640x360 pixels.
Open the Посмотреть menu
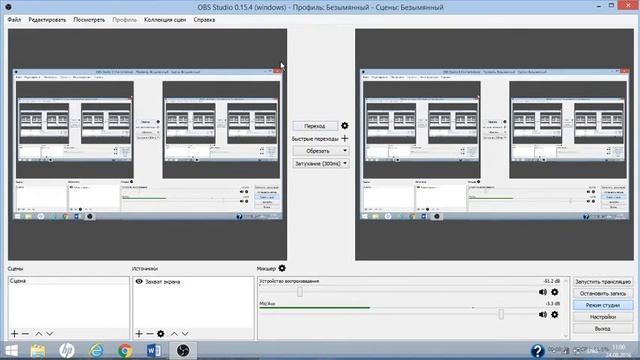(89, 20)
